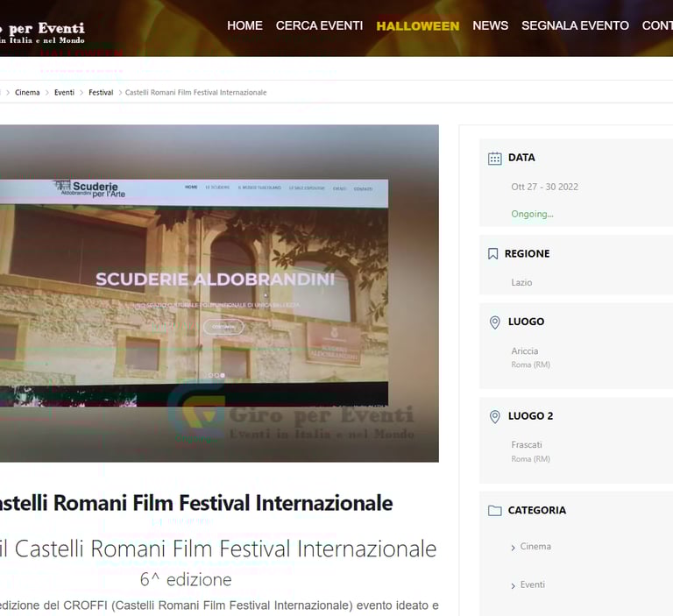Open the Festival breadcrumb link
Image resolution: width=673 pixels, height=616 pixels.
101,92
